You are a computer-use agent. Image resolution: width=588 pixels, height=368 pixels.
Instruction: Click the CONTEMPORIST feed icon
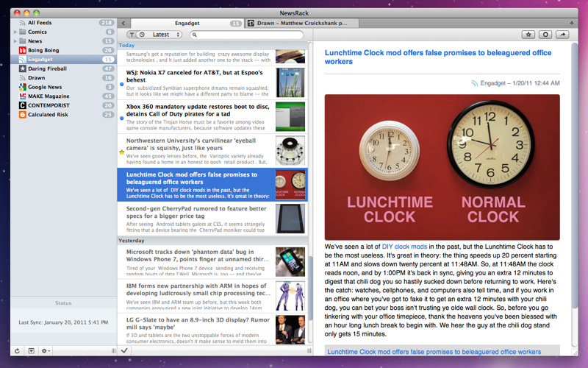pos(23,105)
